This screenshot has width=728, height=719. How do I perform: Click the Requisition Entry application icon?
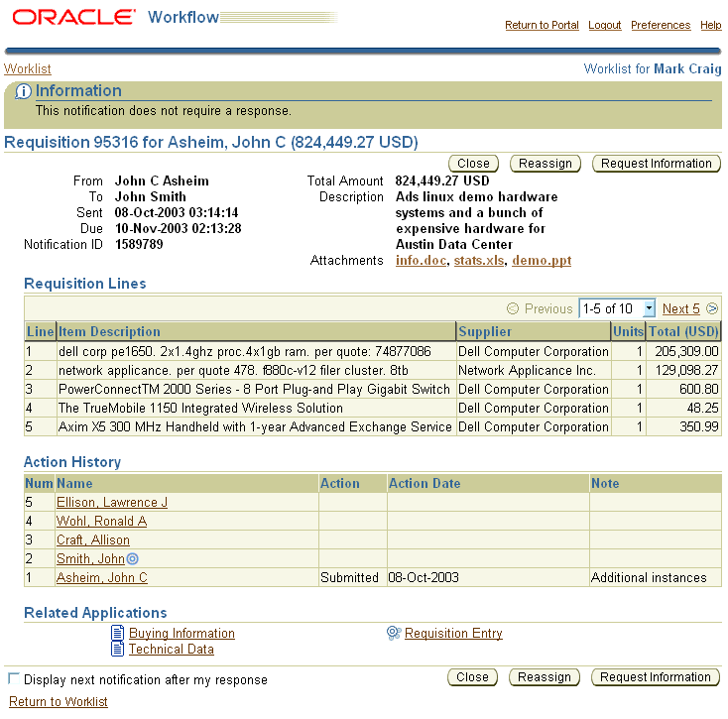(394, 633)
